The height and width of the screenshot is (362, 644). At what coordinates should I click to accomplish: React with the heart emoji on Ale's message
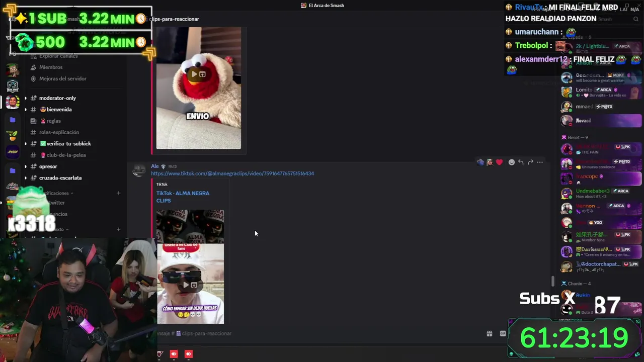point(499,162)
